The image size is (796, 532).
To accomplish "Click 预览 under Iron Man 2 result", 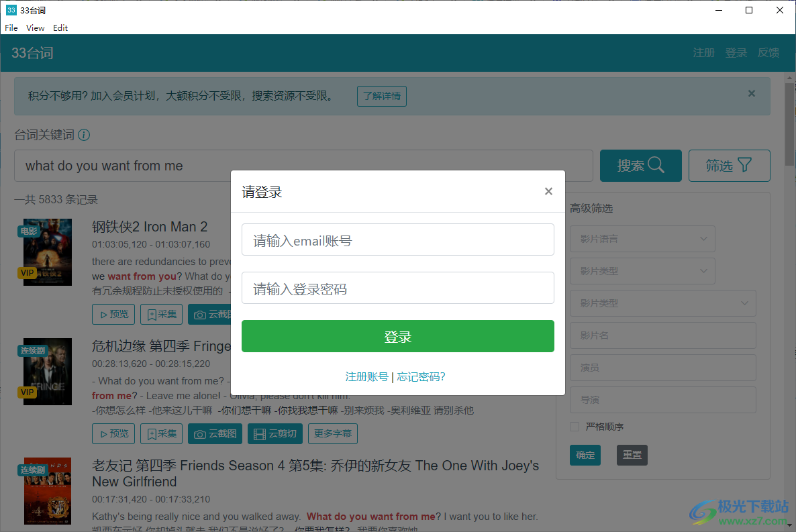I will pos(113,314).
